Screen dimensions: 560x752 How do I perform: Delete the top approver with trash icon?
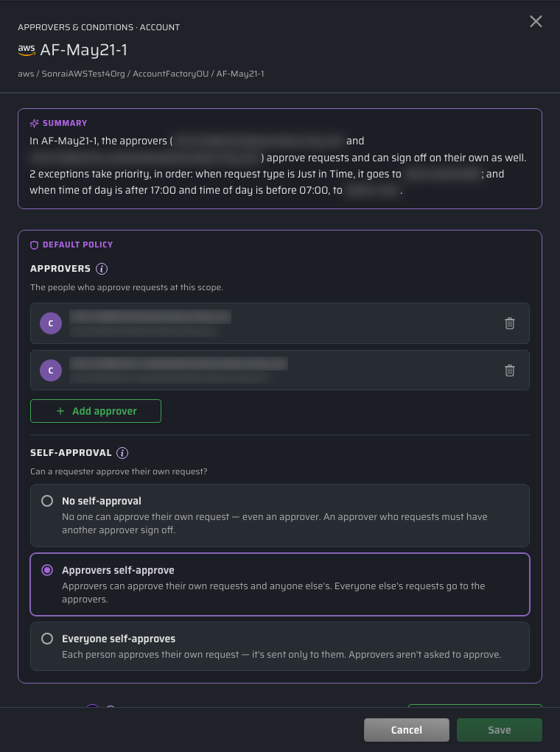tap(510, 323)
